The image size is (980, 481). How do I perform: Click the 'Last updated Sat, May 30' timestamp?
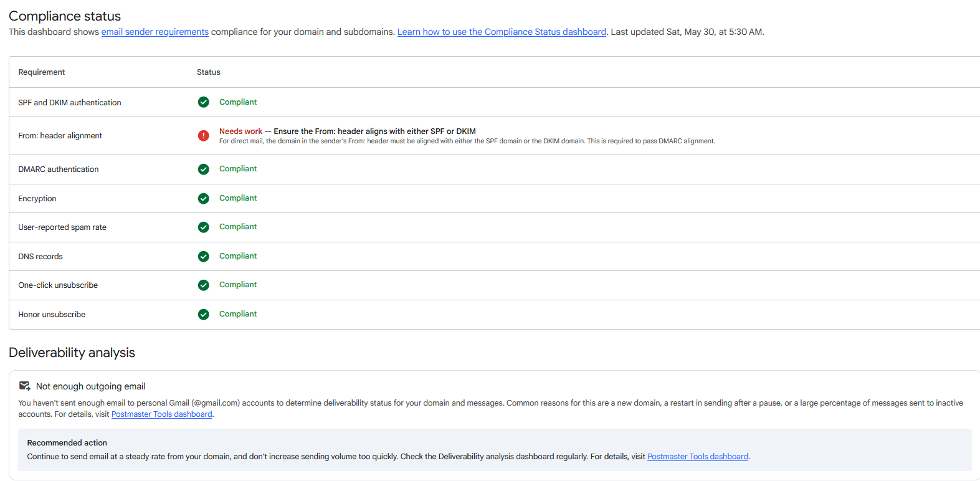click(687, 32)
